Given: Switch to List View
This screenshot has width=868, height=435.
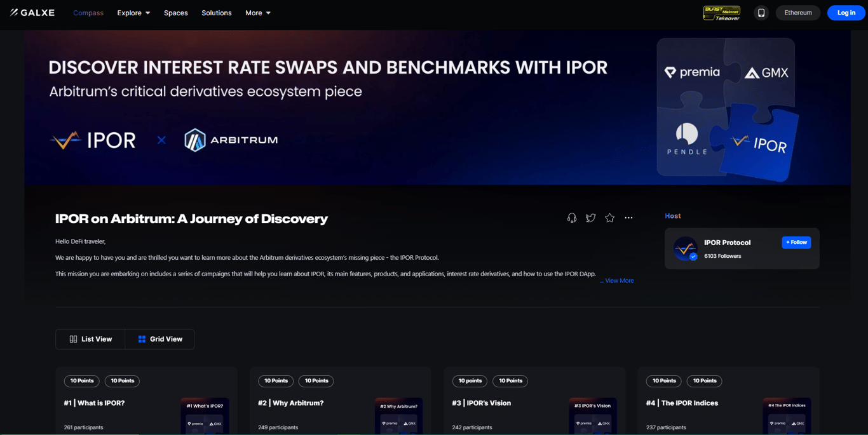Looking at the screenshot, I should click(90, 339).
